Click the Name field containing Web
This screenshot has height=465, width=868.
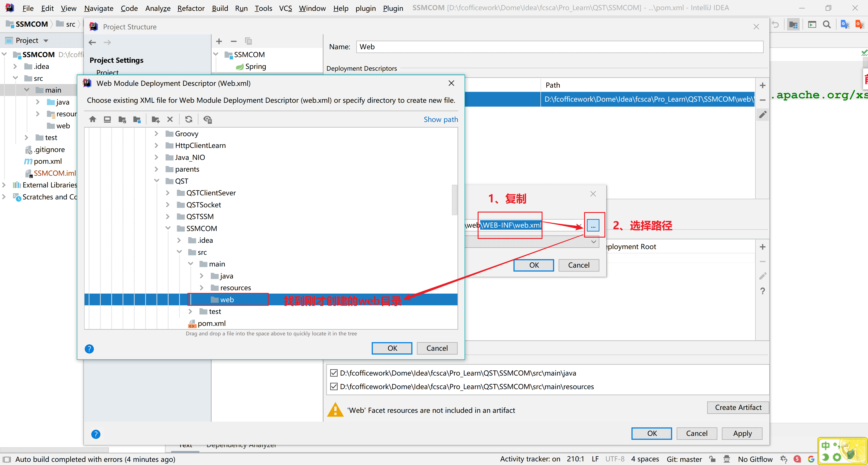point(559,47)
